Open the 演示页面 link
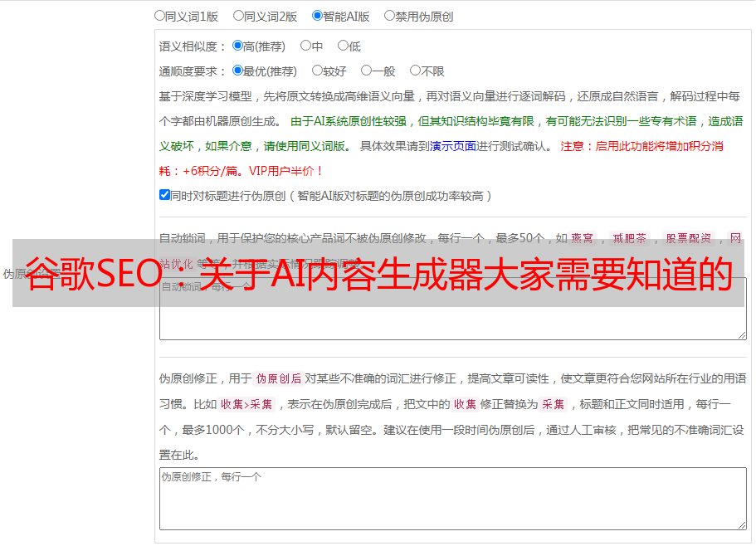This screenshot has width=756, height=546. tap(453, 146)
